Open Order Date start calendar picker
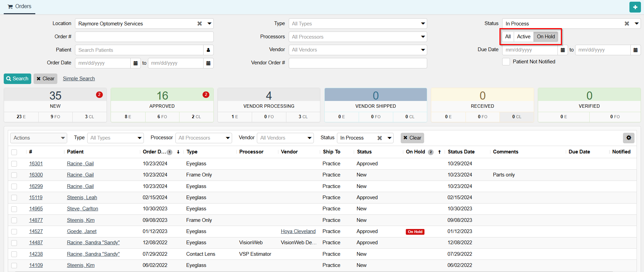This screenshot has width=644, height=272. click(x=135, y=63)
